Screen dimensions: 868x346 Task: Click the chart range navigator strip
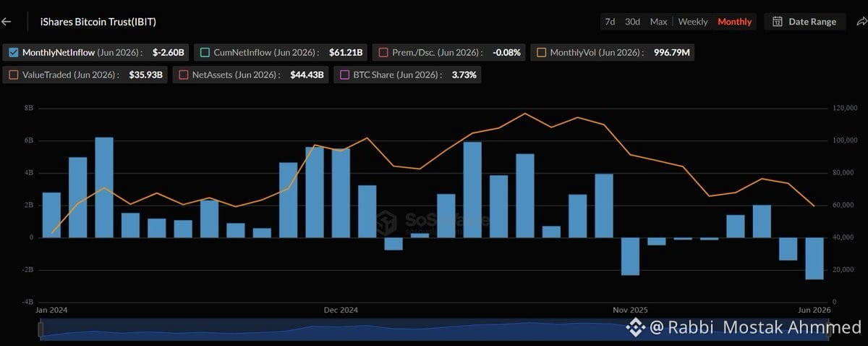(434, 329)
